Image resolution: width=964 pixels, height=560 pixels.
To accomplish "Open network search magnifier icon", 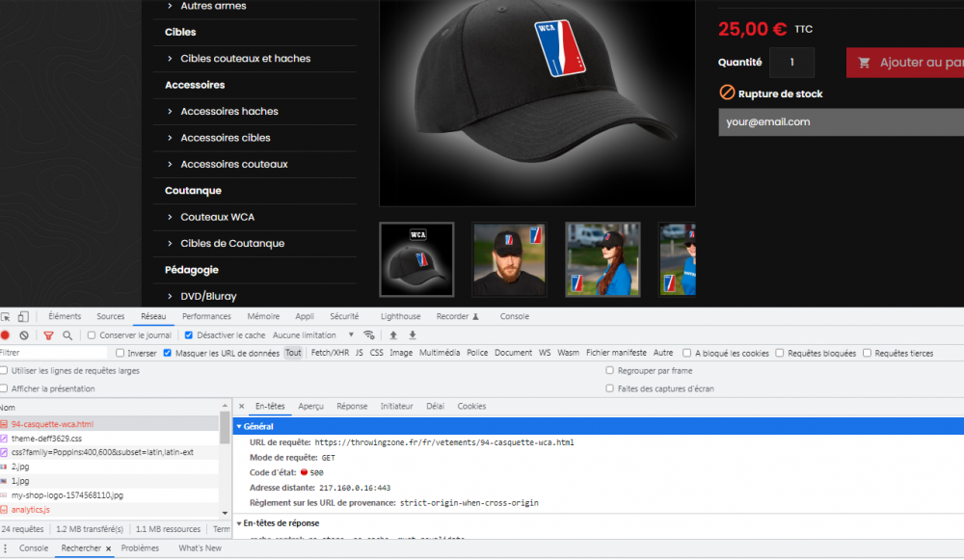I will 67,335.
